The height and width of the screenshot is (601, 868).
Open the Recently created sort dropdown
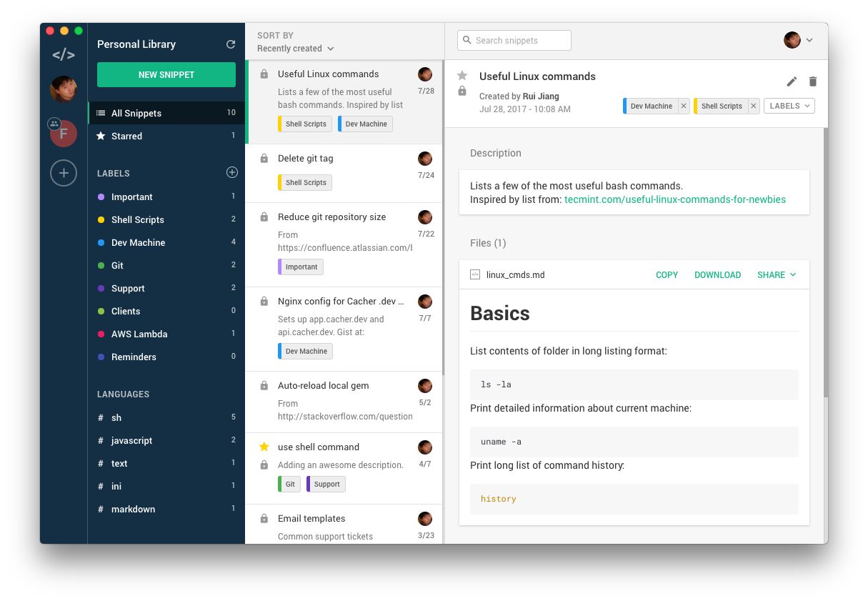(x=293, y=49)
